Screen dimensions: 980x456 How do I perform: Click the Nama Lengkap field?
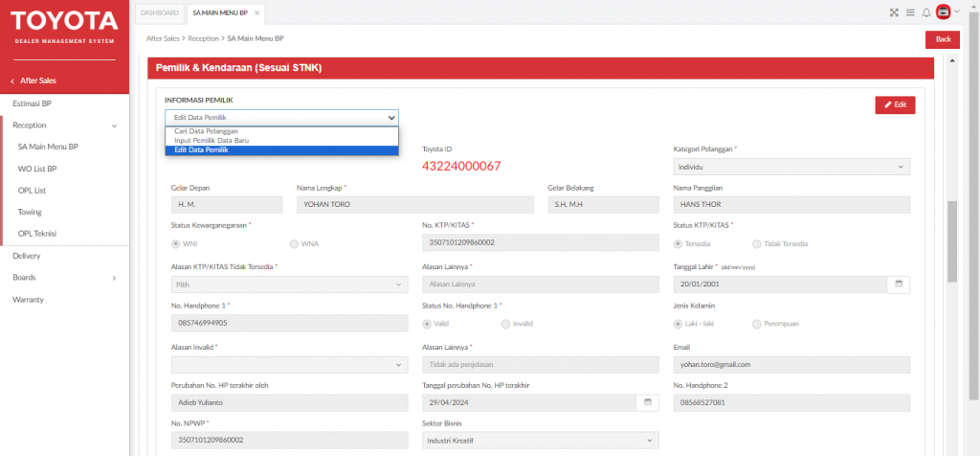(415, 205)
